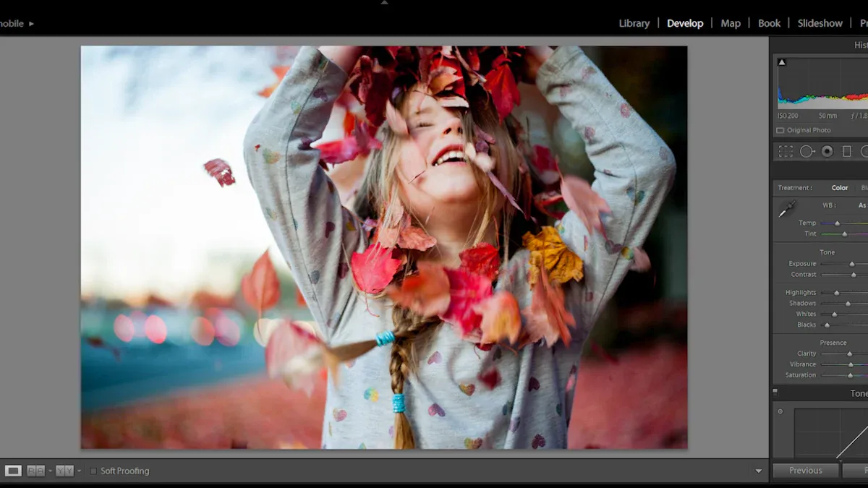
Task: Select the Graduated Filter tool
Action: pyautogui.click(x=847, y=151)
